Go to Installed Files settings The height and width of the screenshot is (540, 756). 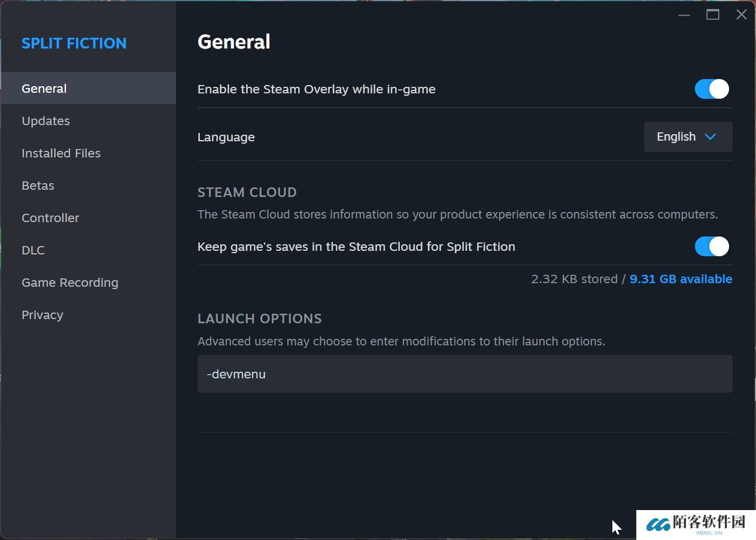pos(61,153)
